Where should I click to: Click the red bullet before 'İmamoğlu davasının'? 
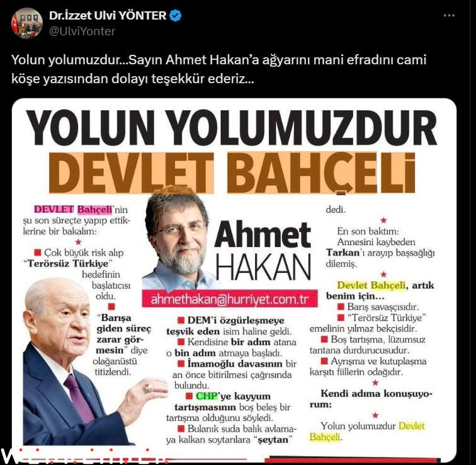click(x=181, y=364)
